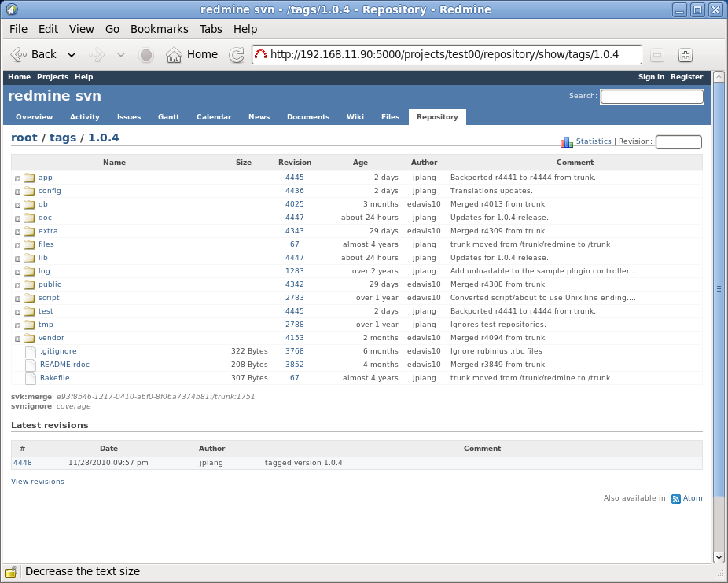This screenshot has width=728, height=583.
Task: Open the Tabs menu
Action: click(211, 29)
